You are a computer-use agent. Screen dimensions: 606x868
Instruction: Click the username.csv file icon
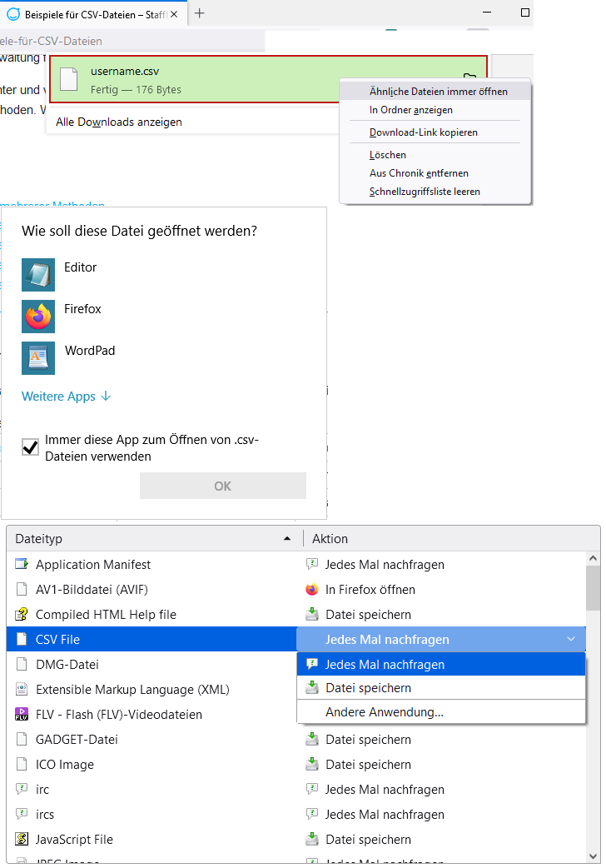(71, 79)
